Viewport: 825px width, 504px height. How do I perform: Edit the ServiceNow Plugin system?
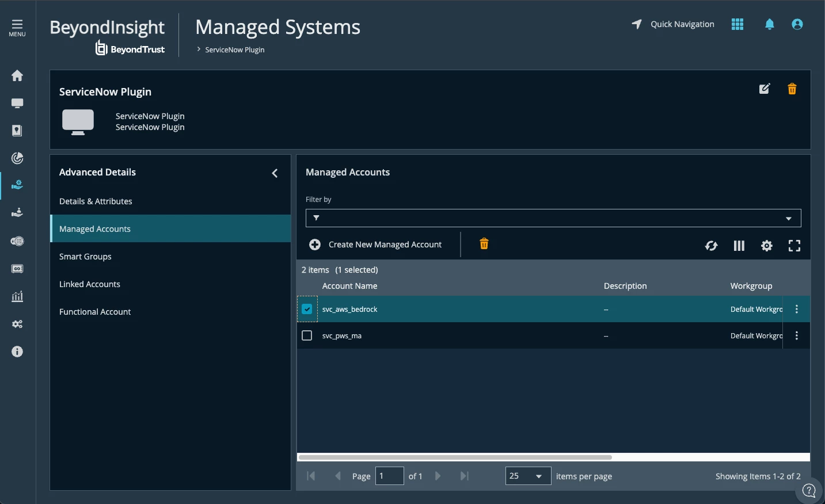tap(765, 89)
